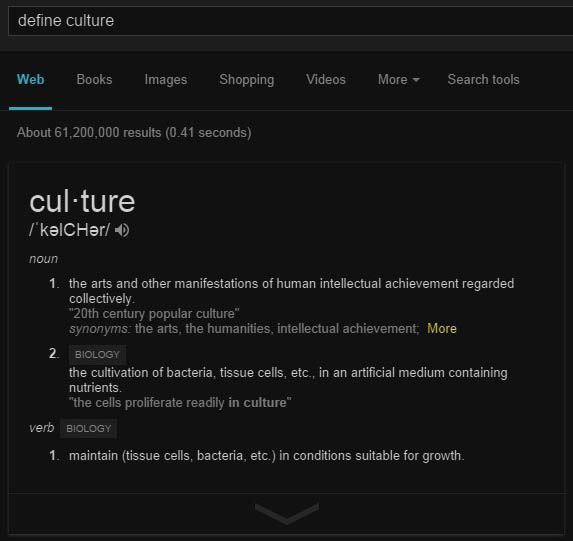Click the small arrow beside More
Viewport: 573px width, 541px height.
click(x=416, y=80)
